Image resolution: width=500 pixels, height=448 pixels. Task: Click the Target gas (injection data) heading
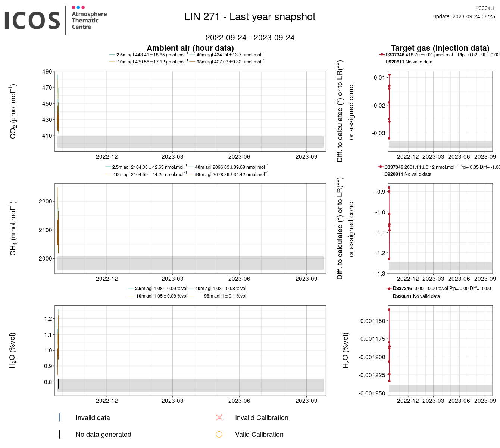(440, 48)
